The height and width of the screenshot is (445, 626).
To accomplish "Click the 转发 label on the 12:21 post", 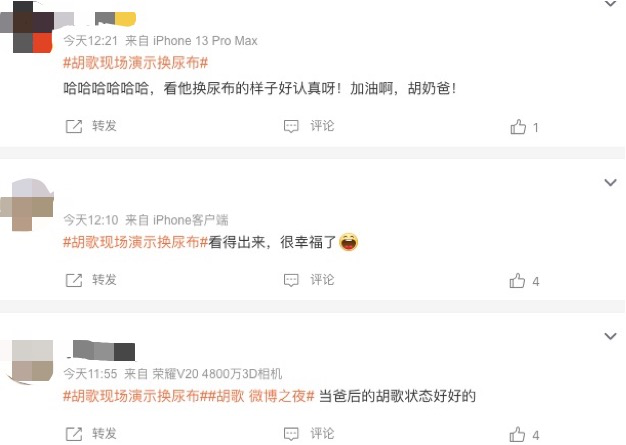I will pyautogui.click(x=104, y=126).
